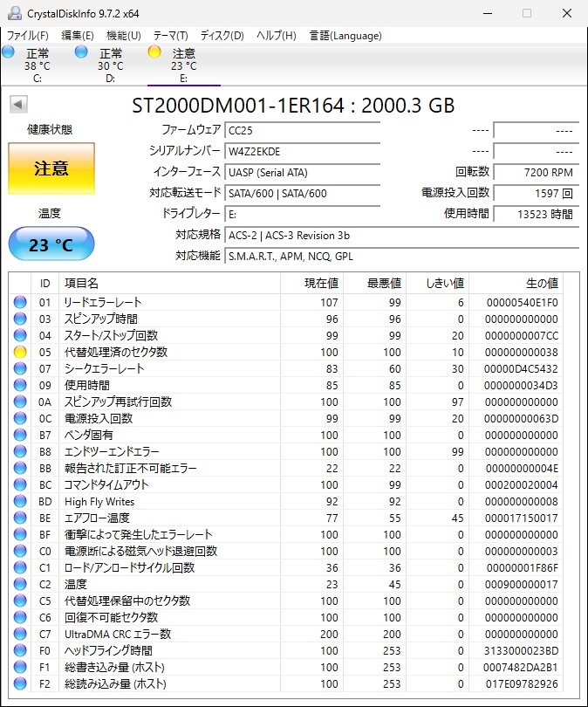Click the status icon for attribute 09 使用時間
The image size is (588, 707).
tap(20, 385)
